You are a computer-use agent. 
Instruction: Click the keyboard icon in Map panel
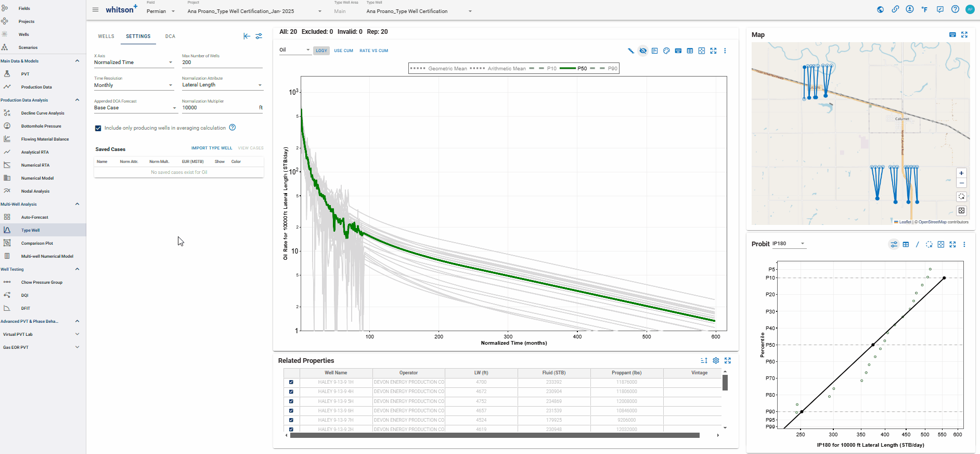pos(952,35)
